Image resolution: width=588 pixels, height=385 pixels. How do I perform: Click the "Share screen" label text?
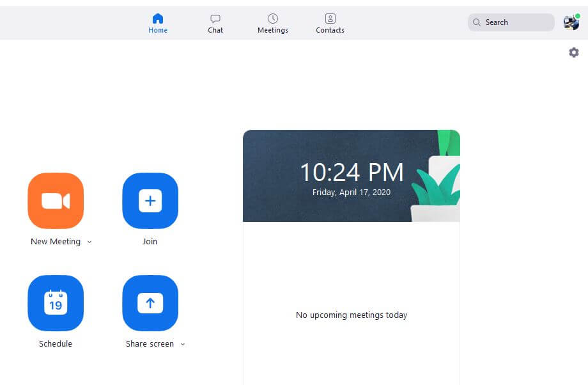tap(150, 343)
